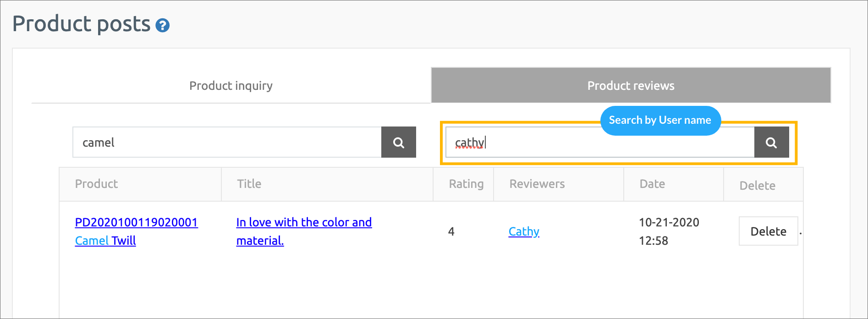The image size is (868, 319).
Task: Click the product search field containing camel
Action: click(227, 143)
